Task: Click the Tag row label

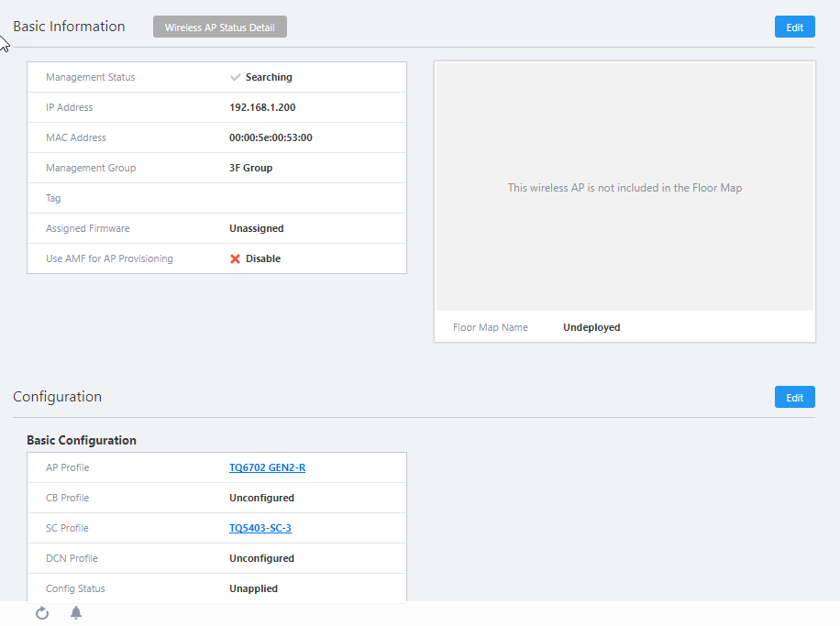Action: click(x=53, y=199)
